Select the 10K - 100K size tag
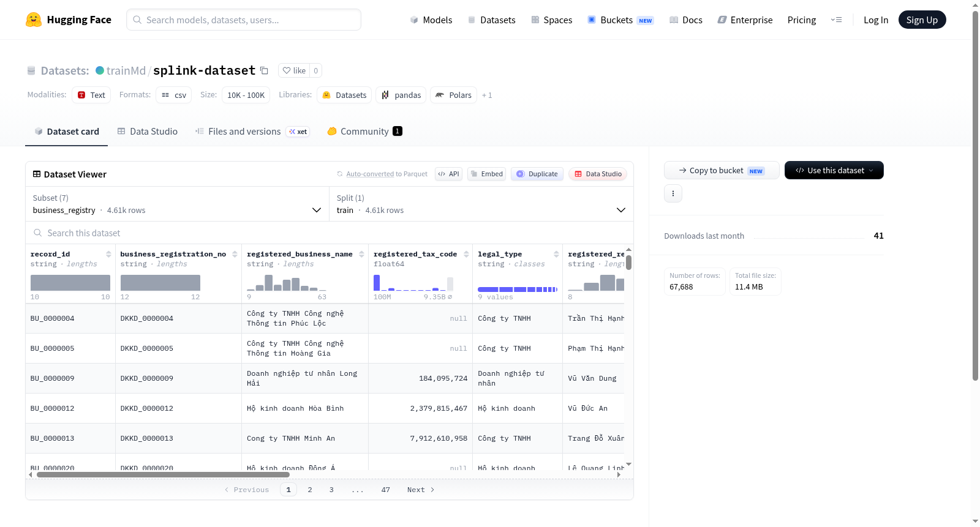 (x=246, y=95)
